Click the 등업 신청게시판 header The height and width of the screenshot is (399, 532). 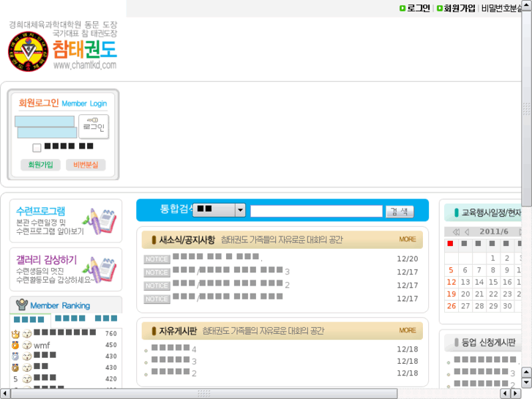(483, 343)
